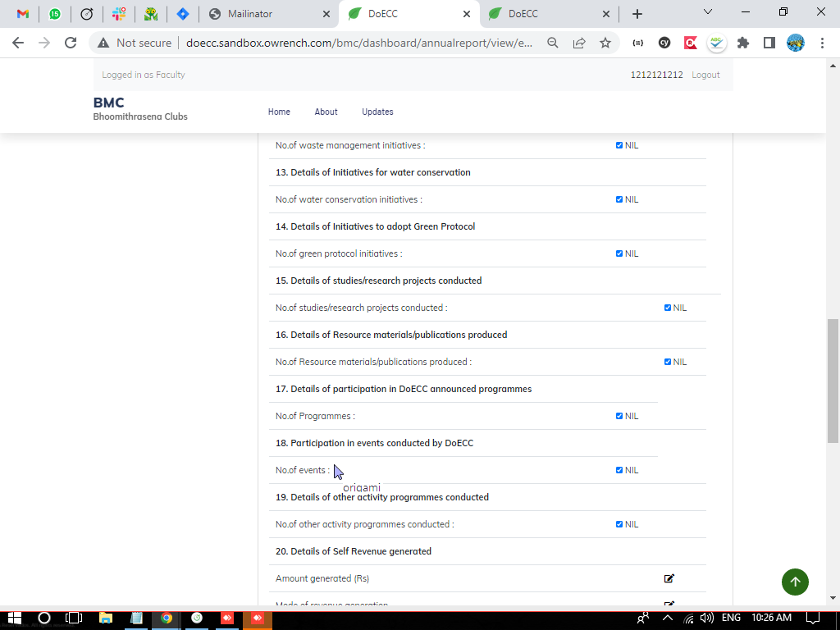Click the green scroll-to-top arrow button

794,582
